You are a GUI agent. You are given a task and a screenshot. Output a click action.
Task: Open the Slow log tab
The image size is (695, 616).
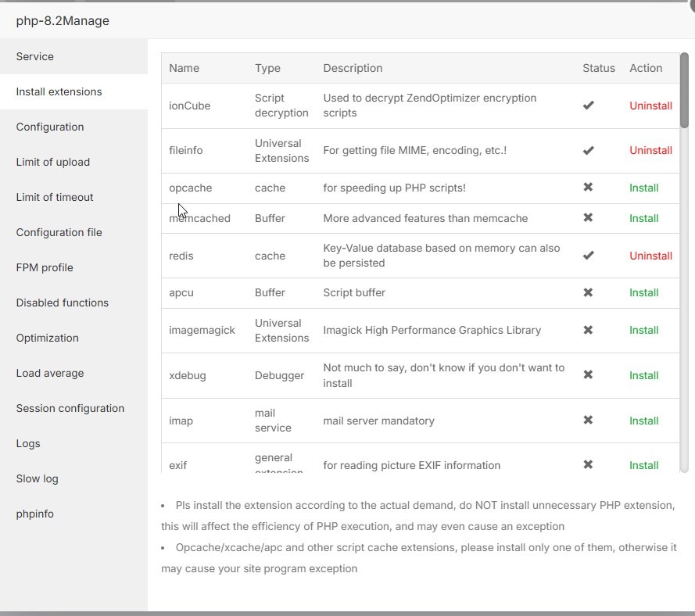(x=38, y=478)
